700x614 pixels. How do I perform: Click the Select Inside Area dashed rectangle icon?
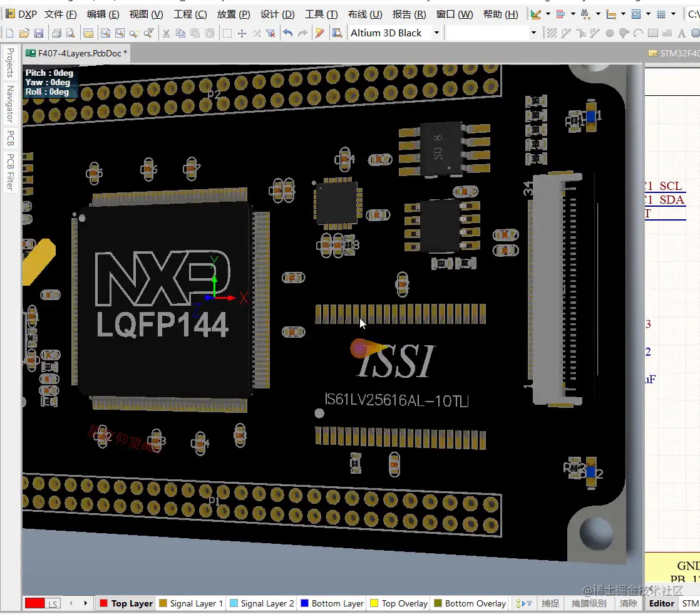pyautogui.click(x=227, y=33)
